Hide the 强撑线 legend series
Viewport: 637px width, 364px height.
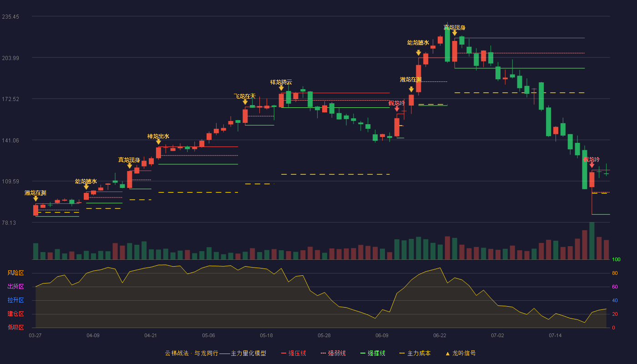tap(373, 353)
